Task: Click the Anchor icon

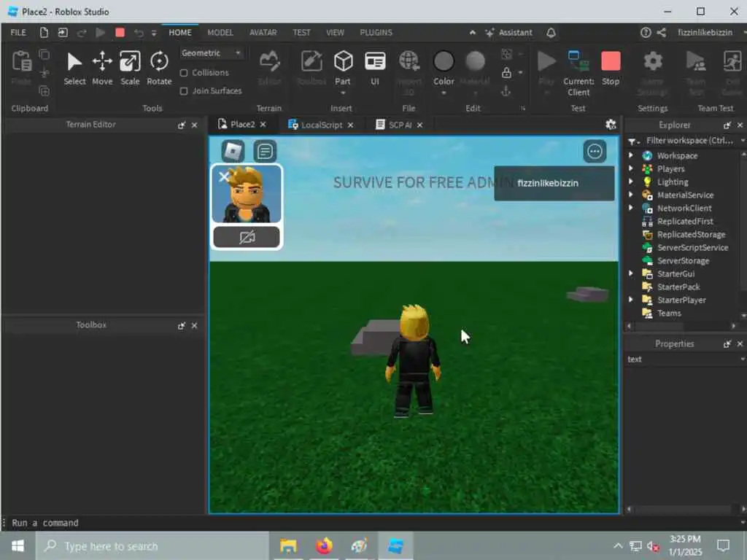Action: 506,91
